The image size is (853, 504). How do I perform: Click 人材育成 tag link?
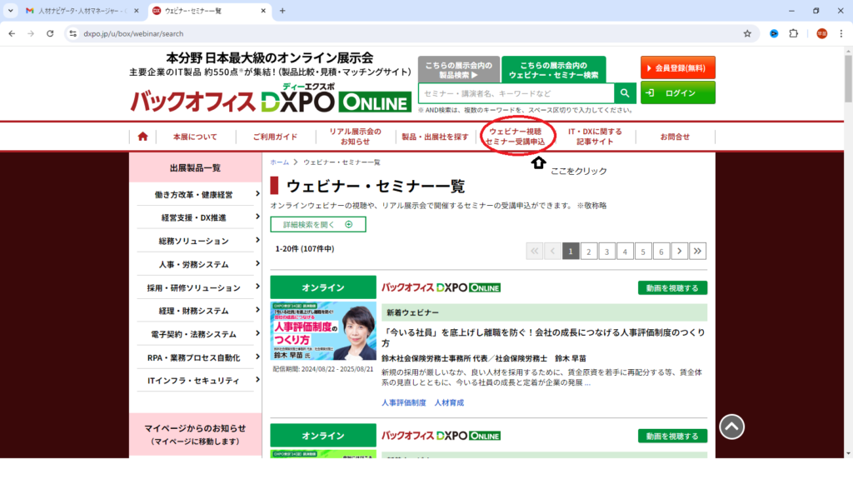(x=449, y=402)
